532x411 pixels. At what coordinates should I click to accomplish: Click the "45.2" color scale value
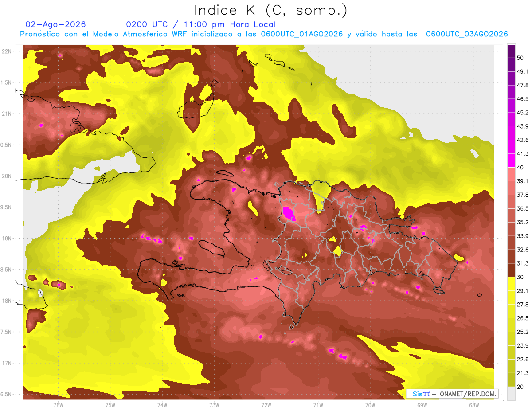pos(523,113)
